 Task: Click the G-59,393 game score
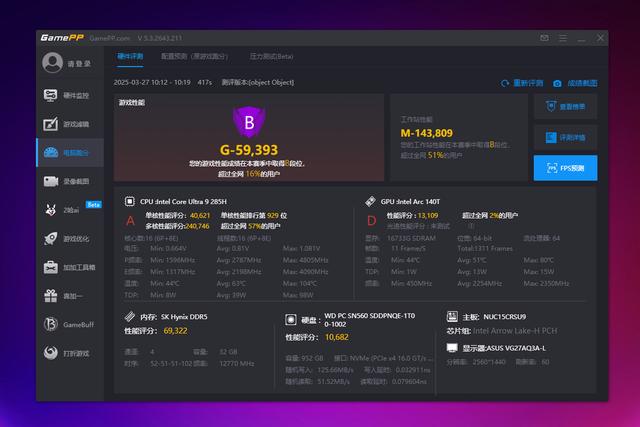(x=249, y=150)
